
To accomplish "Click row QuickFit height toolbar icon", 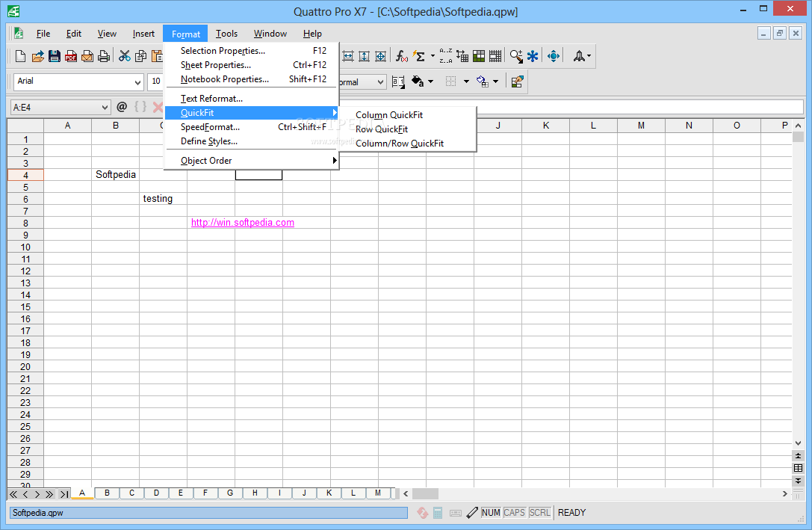I will 364,56.
